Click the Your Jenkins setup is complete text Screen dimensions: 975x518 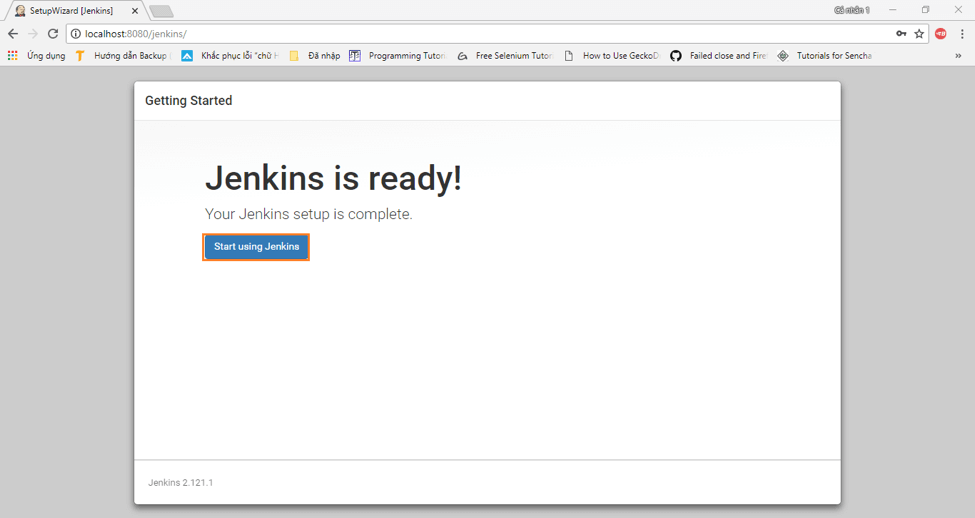point(308,214)
